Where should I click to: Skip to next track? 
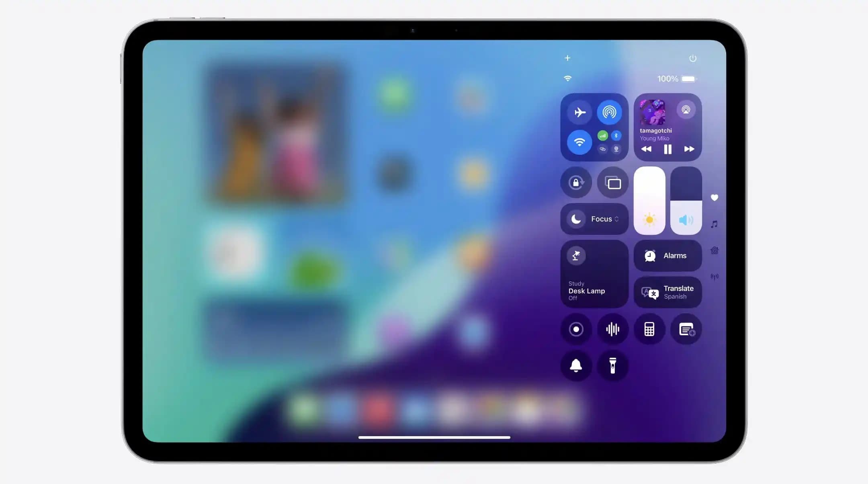(689, 149)
